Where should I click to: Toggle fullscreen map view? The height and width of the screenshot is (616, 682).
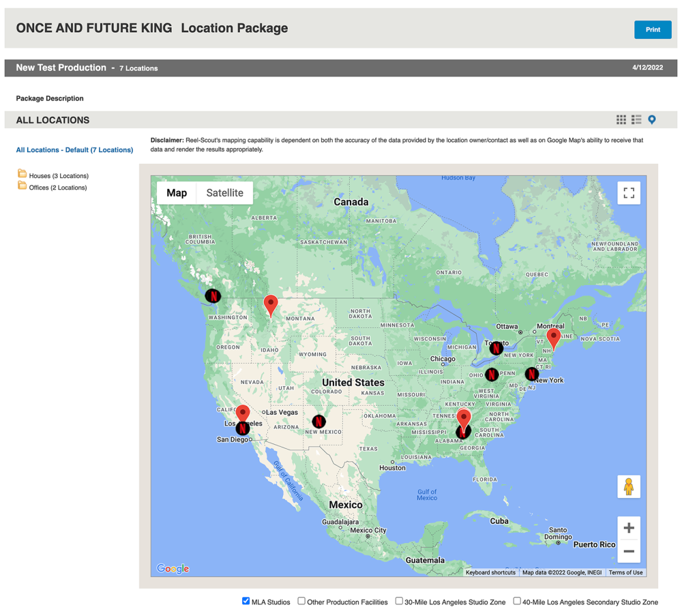click(629, 193)
